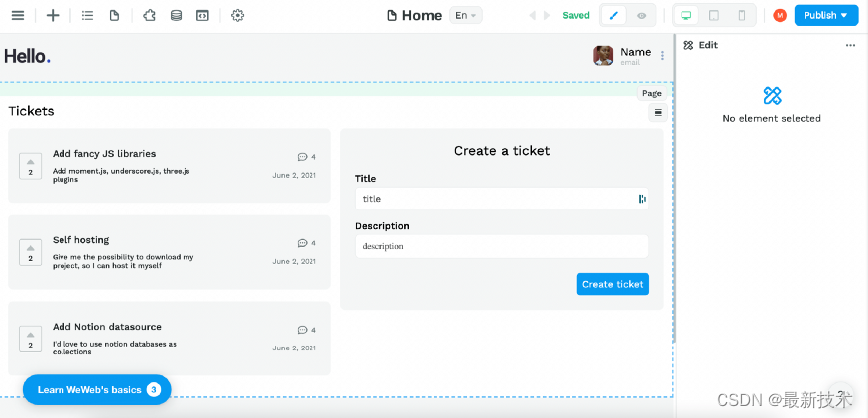Click the Page label tag
The height and width of the screenshot is (418, 868).
[652, 93]
